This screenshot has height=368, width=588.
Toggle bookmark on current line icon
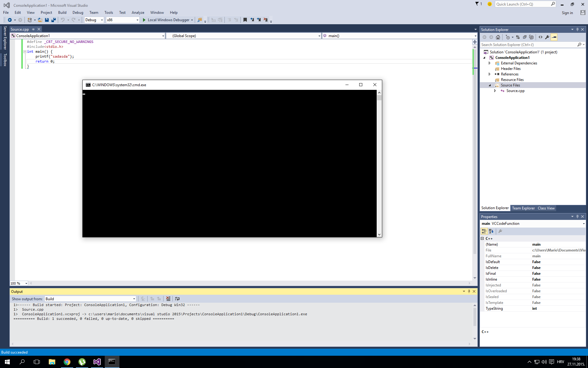tap(245, 20)
